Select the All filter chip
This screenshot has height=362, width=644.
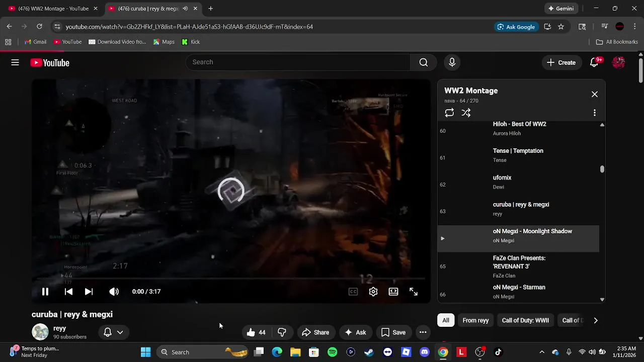point(446,320)
